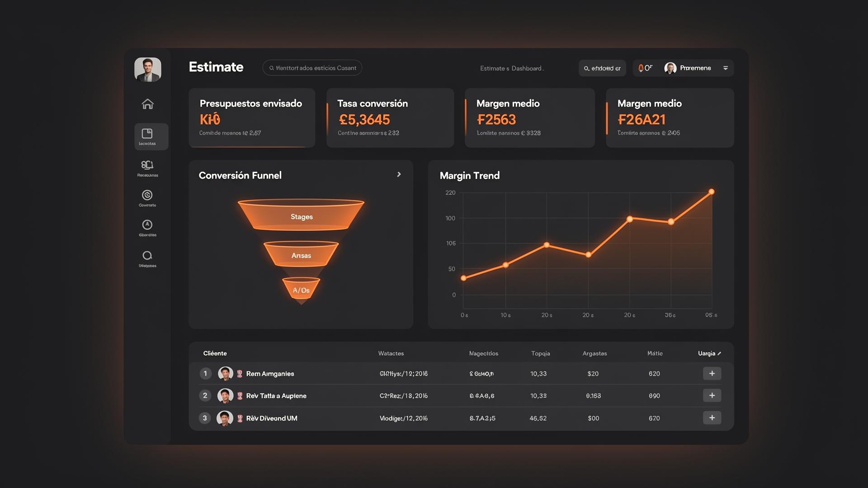Expand the user account dropdown arrow
Viewport: 868px width, 488px height.
pyautogui.click(x=726, y=68)
